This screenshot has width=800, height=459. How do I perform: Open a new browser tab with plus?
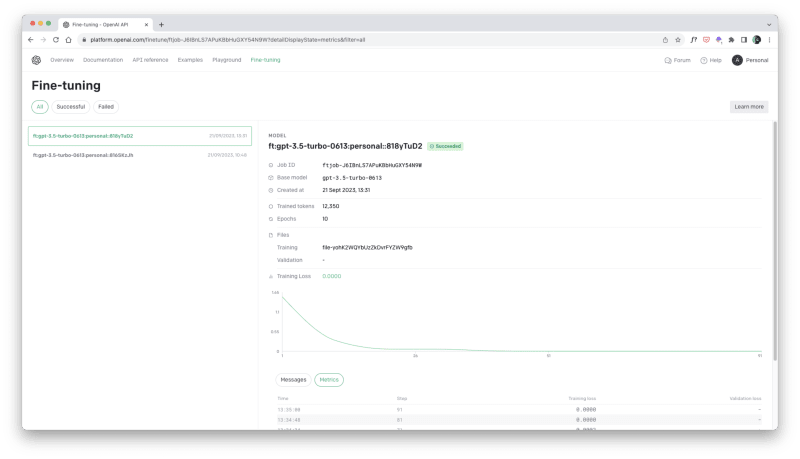(x=161, y=24)
